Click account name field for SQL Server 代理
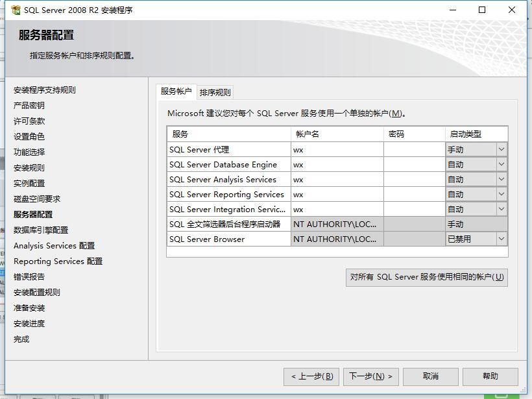The width and height of the screenshot is (532, 399). 337,149
